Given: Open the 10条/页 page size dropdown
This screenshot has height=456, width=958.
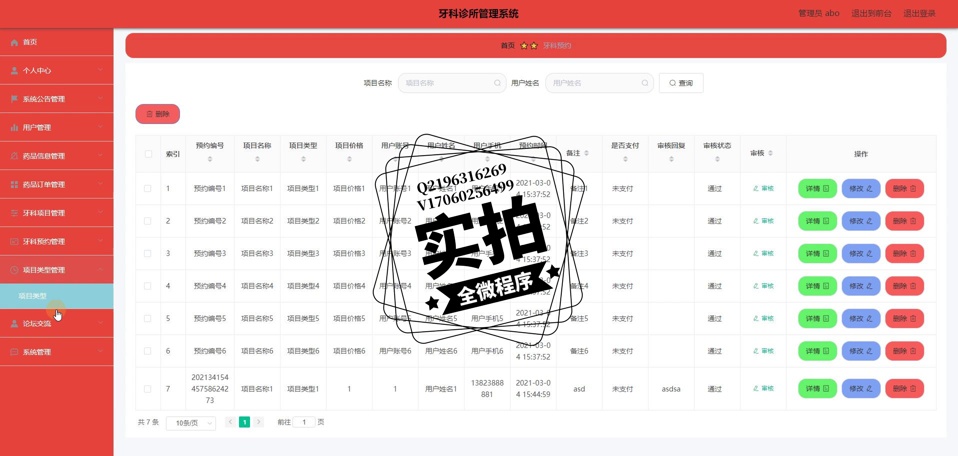Looking at the screenshot, I should [x=191, y=423].
